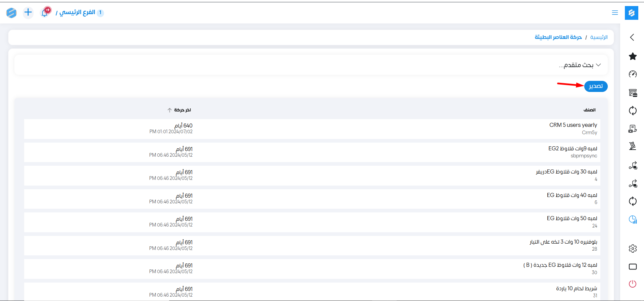Open the CRM 5 users yearly row
Image resolution: width=644 pixels, height=301 pixels.
click(573, 125)
